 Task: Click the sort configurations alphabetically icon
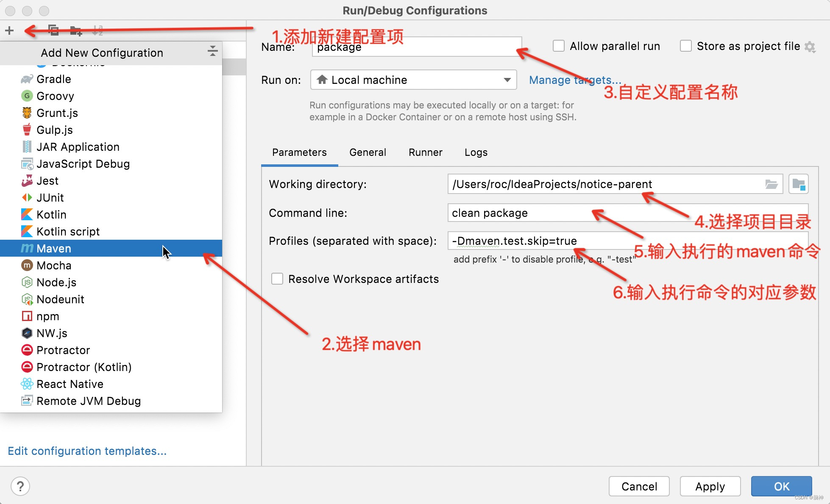tap(97, 30)
